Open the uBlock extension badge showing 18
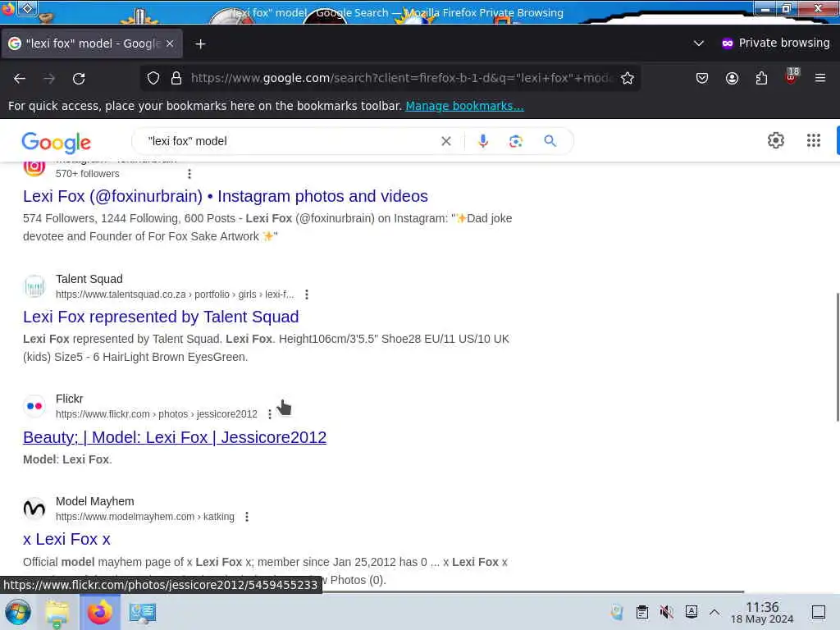This screenshot has height=630, width=840. point(792,76)
